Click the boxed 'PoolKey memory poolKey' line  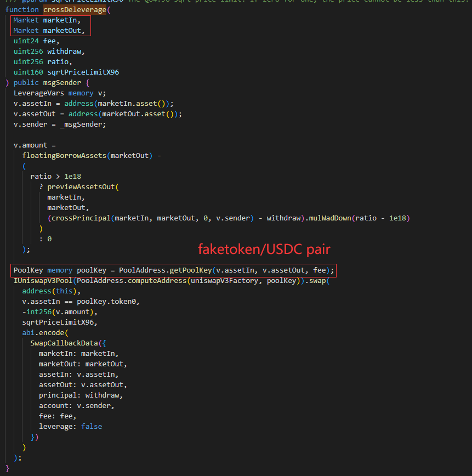[173, 270]
